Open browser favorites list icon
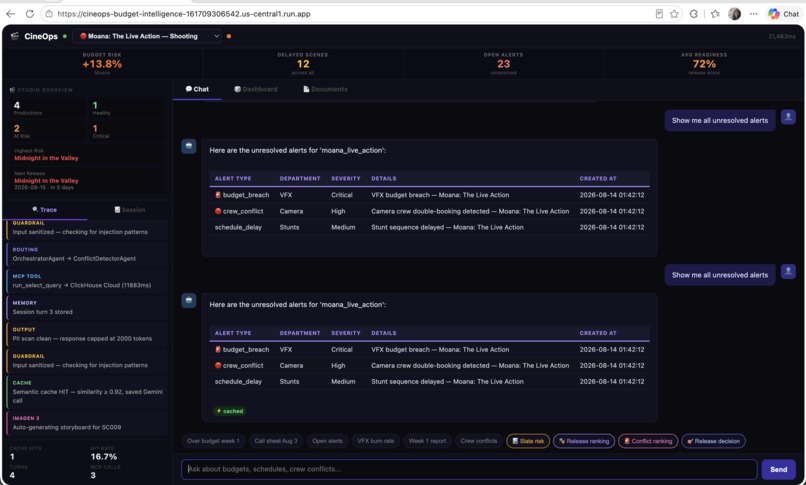The height and width of the screenshot is (485, 806). point(715,14)
